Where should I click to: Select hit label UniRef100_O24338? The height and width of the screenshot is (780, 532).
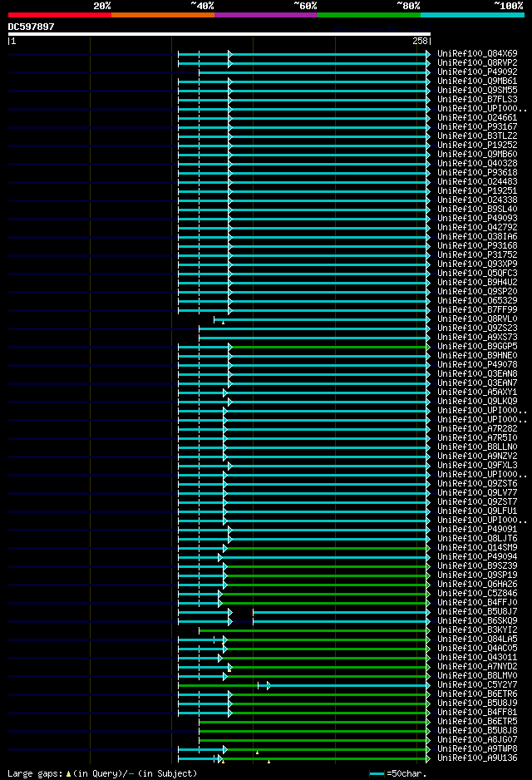tap(477, 200)
